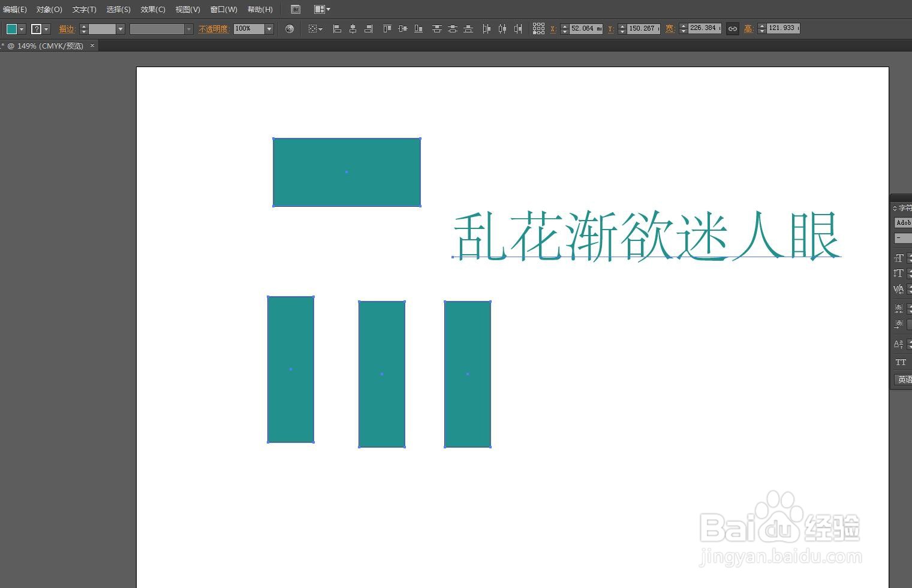Close the 149% CMYK document tab
The height and width of the screenshot is (588, 912).
(92, 46)
